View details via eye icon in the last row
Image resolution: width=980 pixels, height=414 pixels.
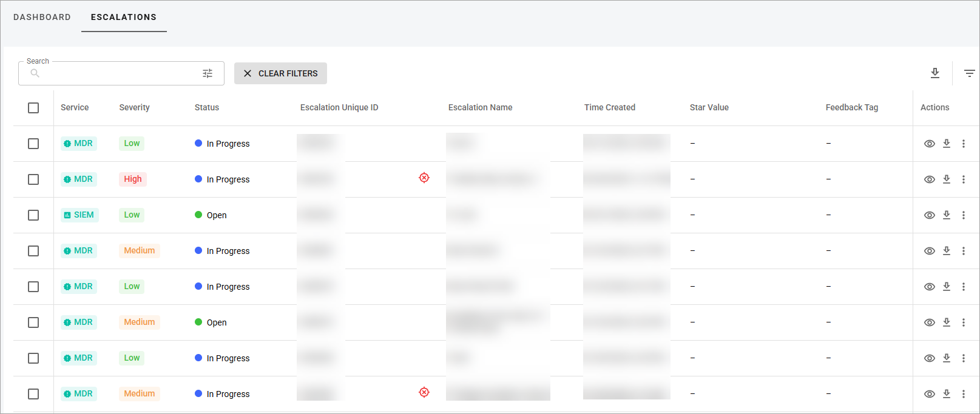point(929,394)
